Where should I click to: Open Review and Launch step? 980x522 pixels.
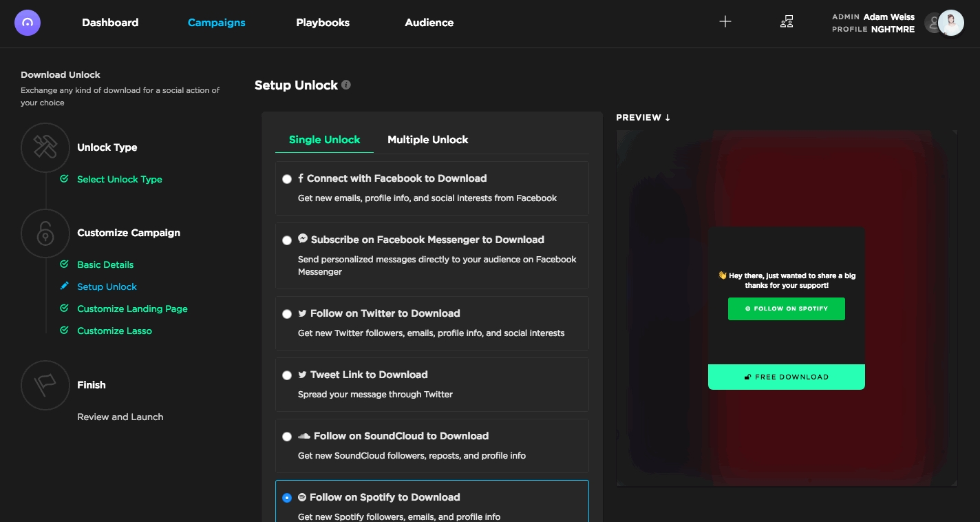[120, 417]
